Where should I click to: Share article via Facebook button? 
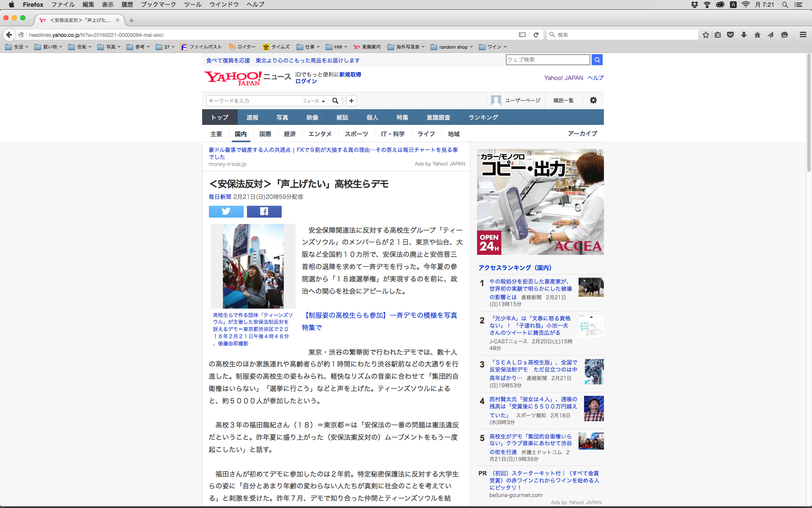point(264,211)
